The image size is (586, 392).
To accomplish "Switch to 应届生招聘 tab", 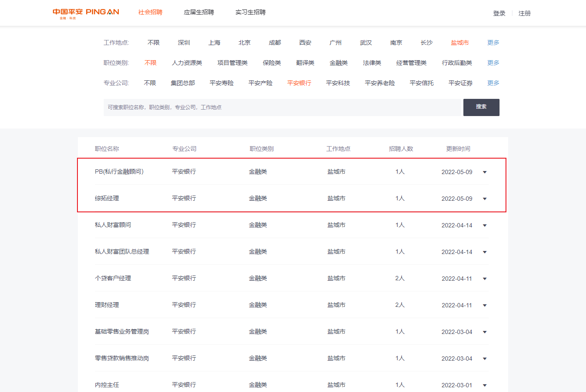I will coord(199,12).
